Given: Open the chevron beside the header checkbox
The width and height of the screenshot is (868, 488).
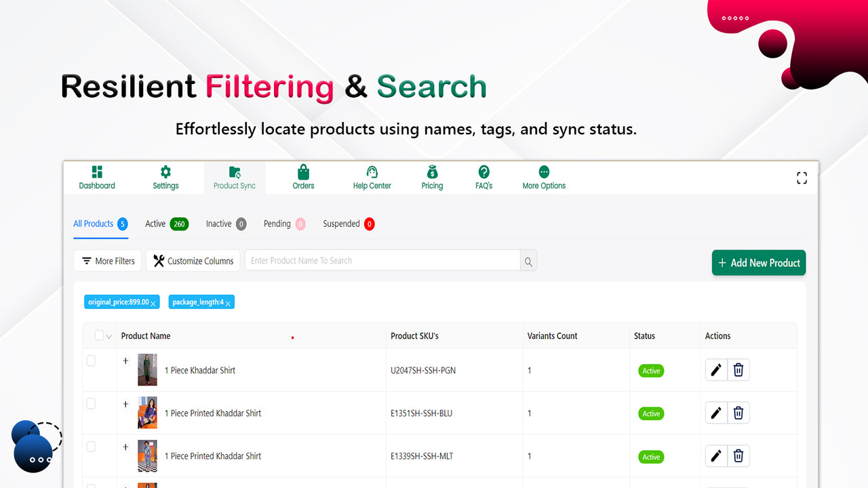Looking at the screenshot, I should pos(108,335).
